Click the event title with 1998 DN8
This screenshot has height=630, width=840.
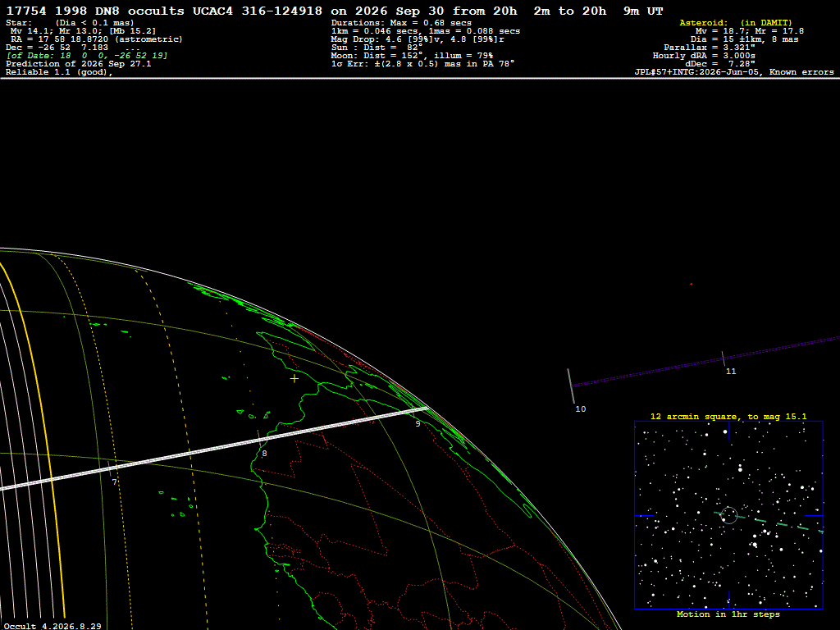pyautogui.click(x=335, y=11)
